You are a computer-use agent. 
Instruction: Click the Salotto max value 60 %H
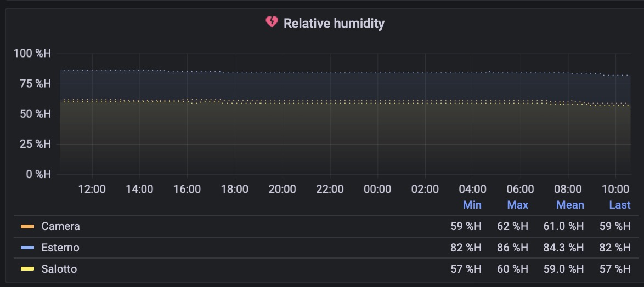pos(512,269)
